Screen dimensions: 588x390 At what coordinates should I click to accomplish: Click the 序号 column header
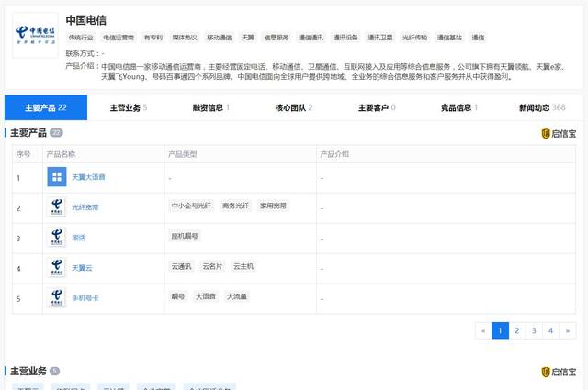(23, 154)
